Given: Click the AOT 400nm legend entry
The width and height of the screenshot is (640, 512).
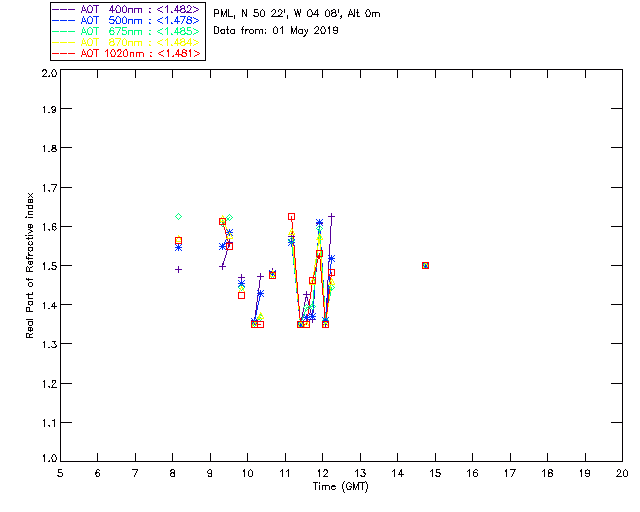Looking at the screenshot, I should tap(127, 9).
